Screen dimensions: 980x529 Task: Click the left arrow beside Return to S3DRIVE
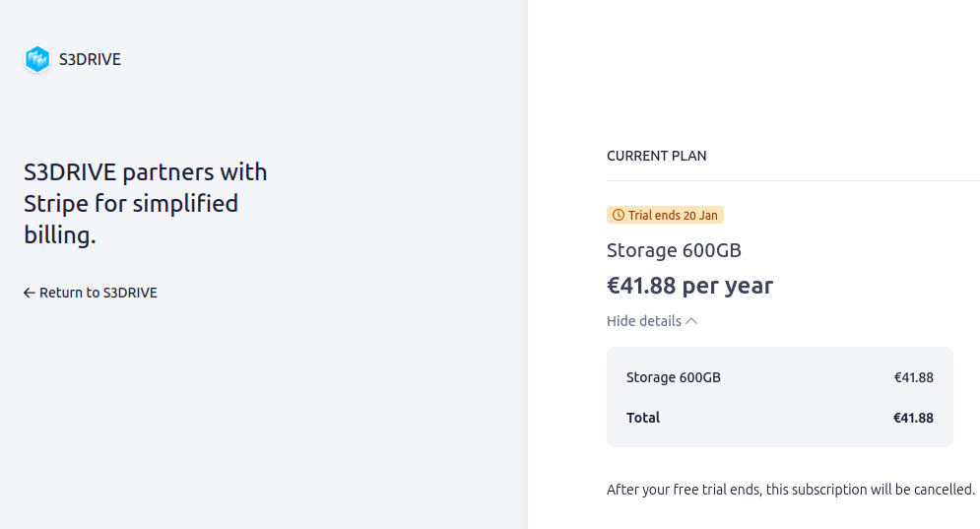(x=30, y=293)
